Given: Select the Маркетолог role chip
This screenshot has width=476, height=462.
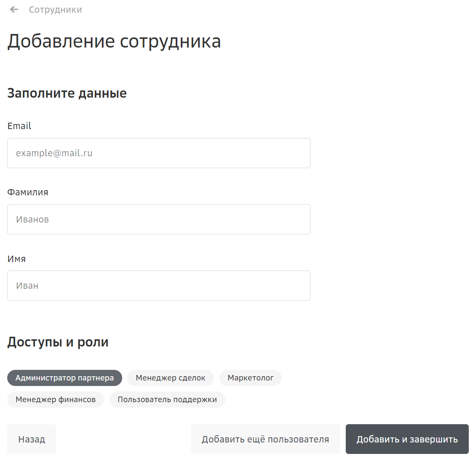Looking at the screenshot, I should coord(250,378).
